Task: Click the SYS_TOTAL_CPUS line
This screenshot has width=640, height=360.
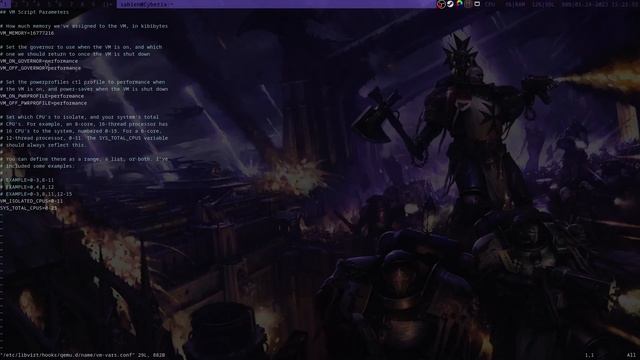Action: [29, 208]
